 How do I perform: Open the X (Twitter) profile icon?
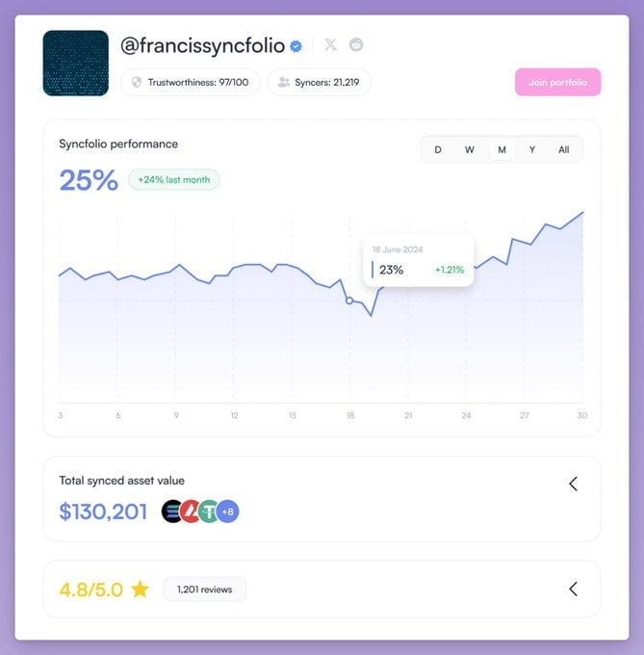(x=330, y=44)
